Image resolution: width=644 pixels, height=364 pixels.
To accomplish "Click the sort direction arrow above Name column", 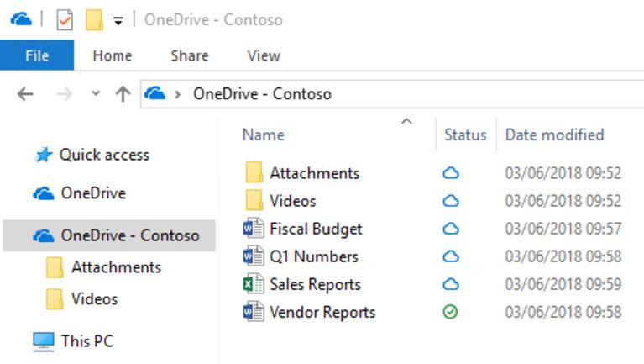I will point(406,121).
